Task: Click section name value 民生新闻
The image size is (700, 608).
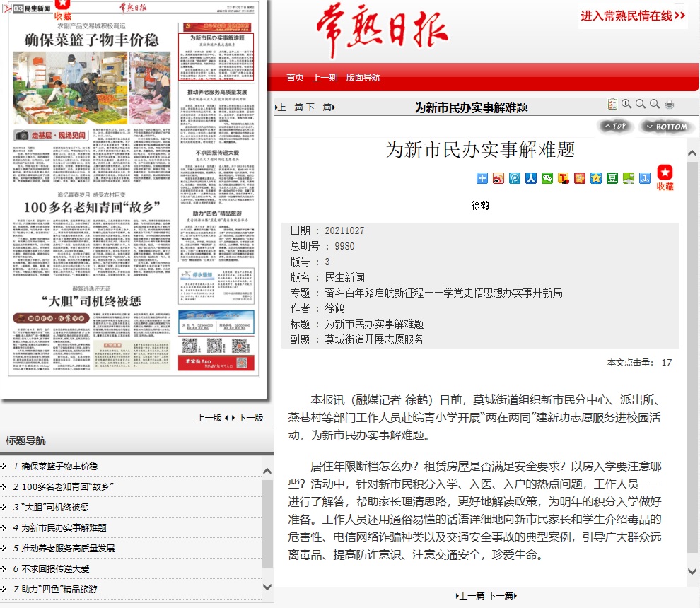Action: click(x=344, y=278)
